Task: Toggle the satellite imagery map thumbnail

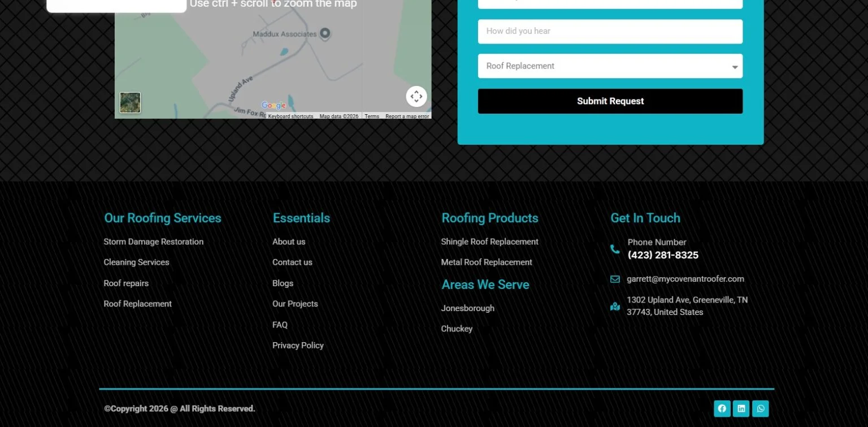Action: coord(130,103)
